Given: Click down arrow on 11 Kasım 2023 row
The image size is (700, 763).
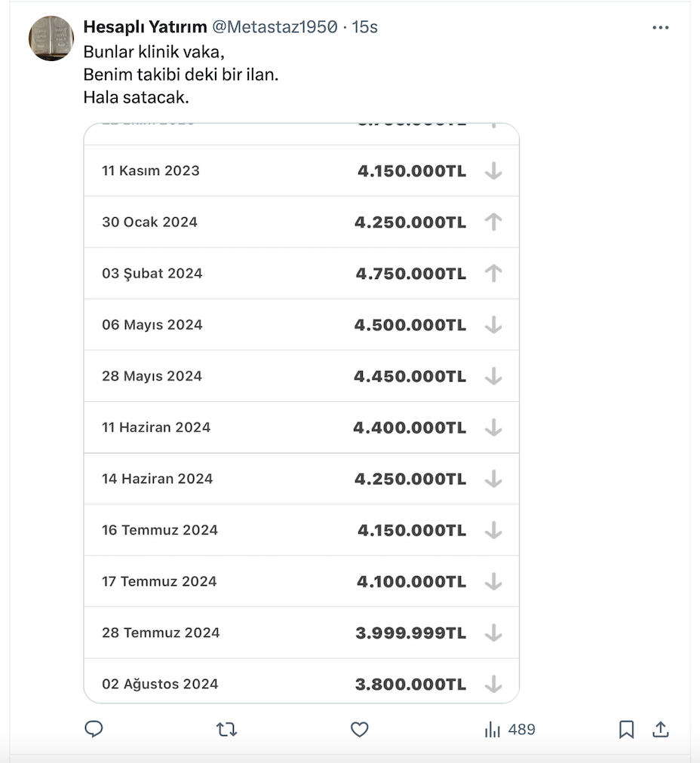Looking at the screenshot, I should [x=493, y=171].
